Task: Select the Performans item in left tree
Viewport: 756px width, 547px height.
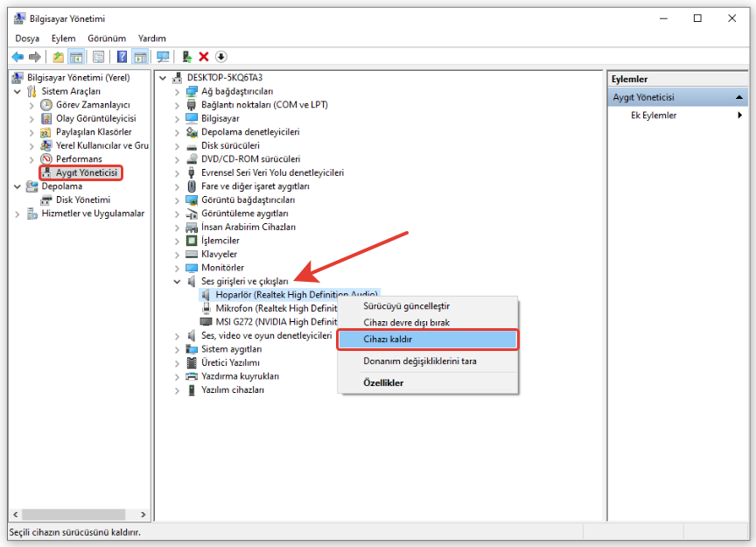Action: pyautogui.click(x=79, y=159)
